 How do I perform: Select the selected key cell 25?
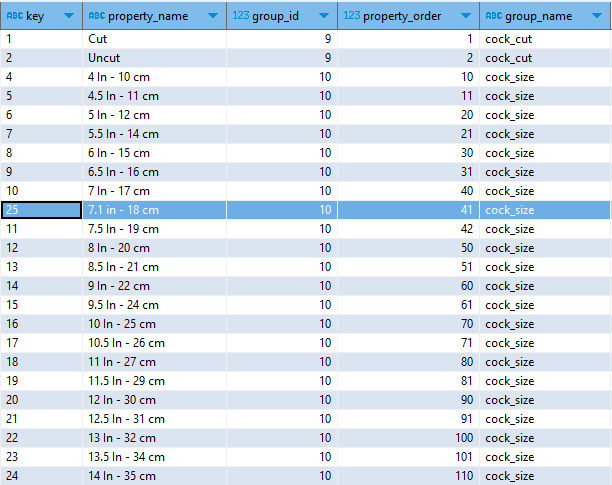pos(41,210)
